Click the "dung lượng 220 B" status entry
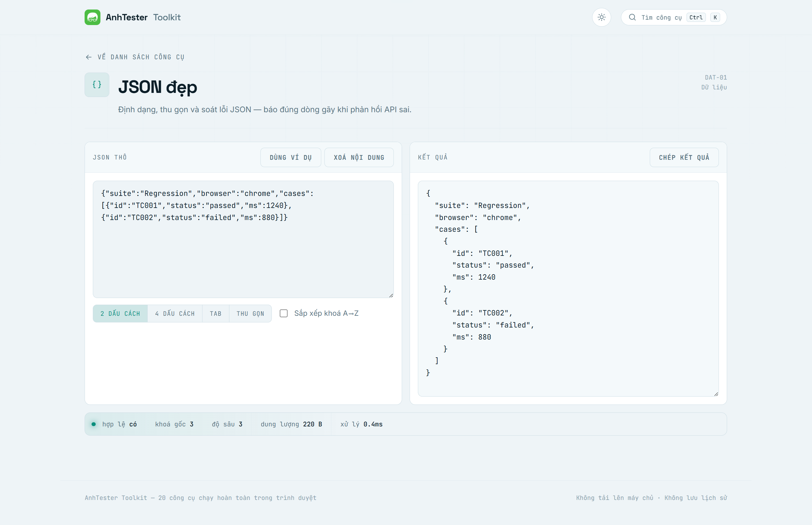Viewport: 812px width, 525px height. pyautogui.click(x=291, y=424)
